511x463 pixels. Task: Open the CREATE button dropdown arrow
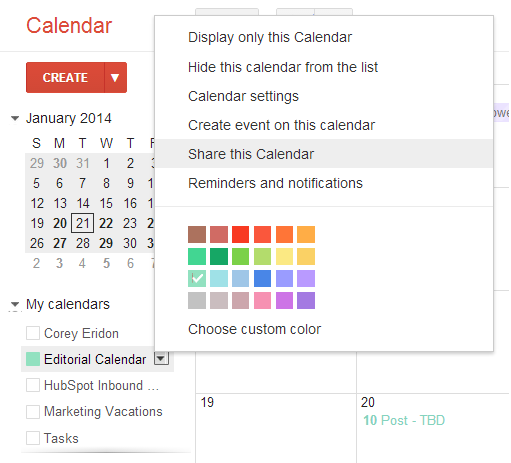(115, 77)
